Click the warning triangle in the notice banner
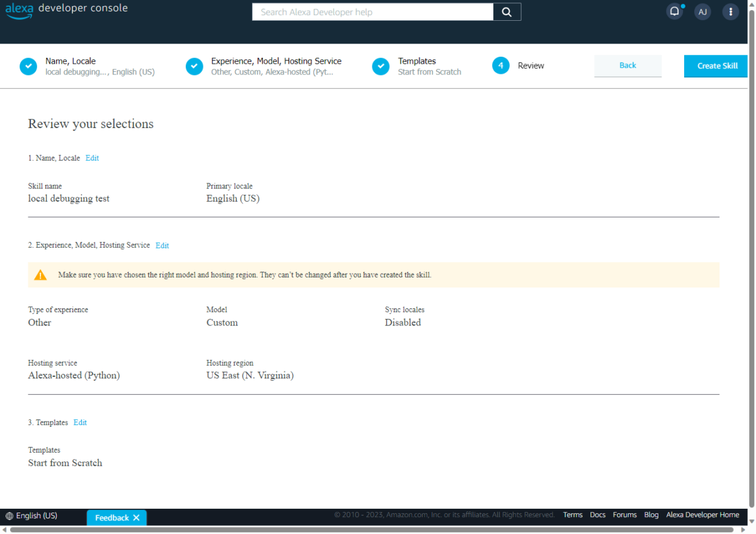 [41, 274]
